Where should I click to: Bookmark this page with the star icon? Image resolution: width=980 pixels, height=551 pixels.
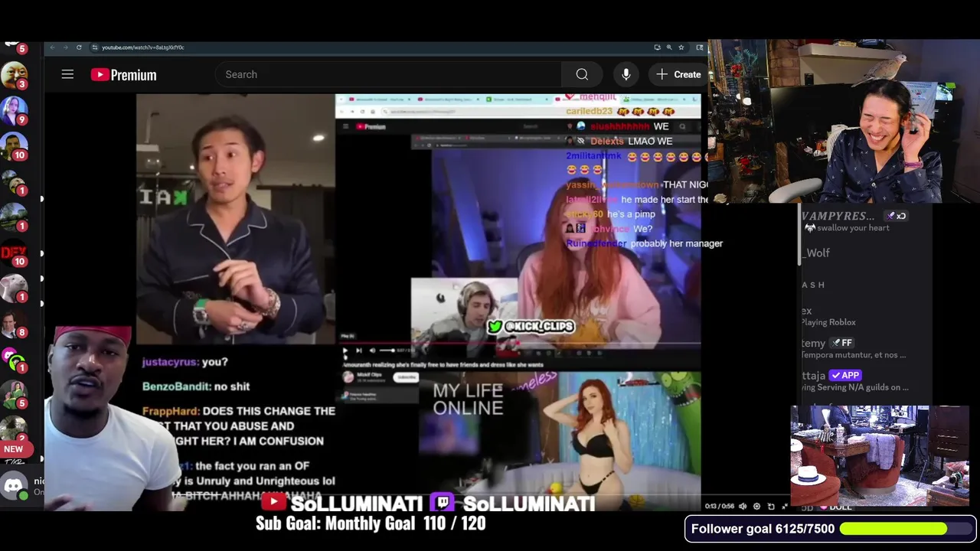click(x=681, y=47)
